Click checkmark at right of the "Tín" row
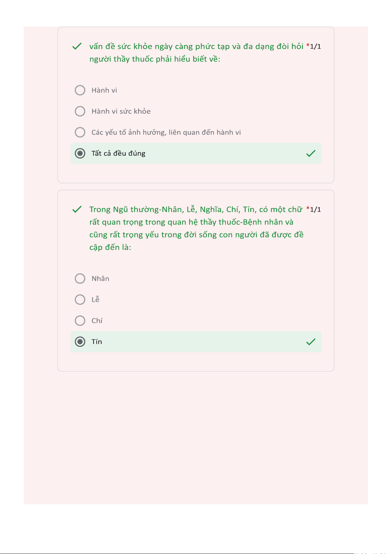The image size is (392, 554). (x=310, y=342)
